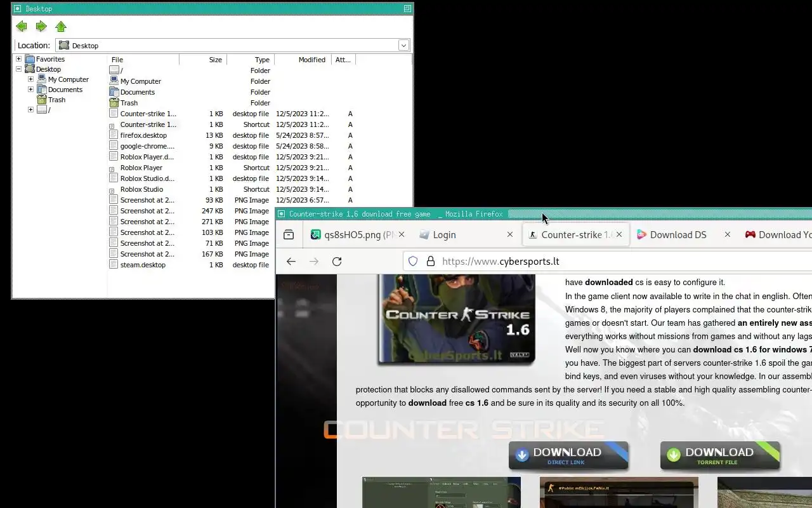
Task: Select Roblox Player.d... file icon
Action: click(x=114, y=157)
